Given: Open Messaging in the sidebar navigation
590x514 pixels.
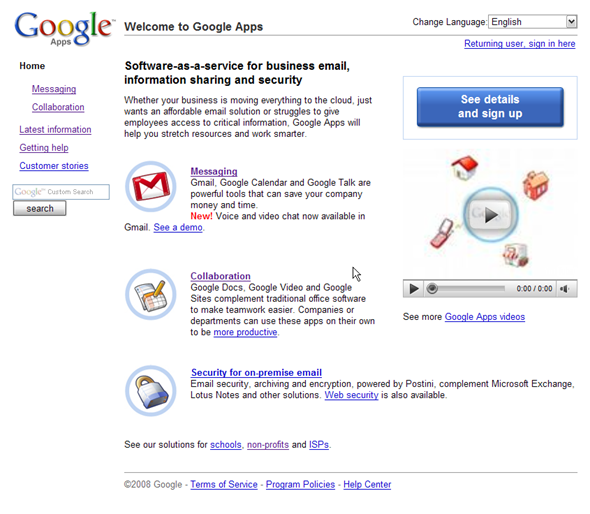Looking at the screenshot, I should (x=54, y=89).
